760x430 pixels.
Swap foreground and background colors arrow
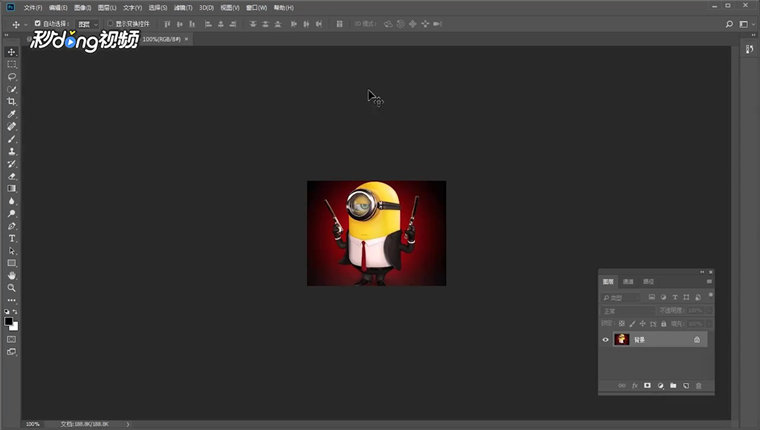[x=16, y=312]
